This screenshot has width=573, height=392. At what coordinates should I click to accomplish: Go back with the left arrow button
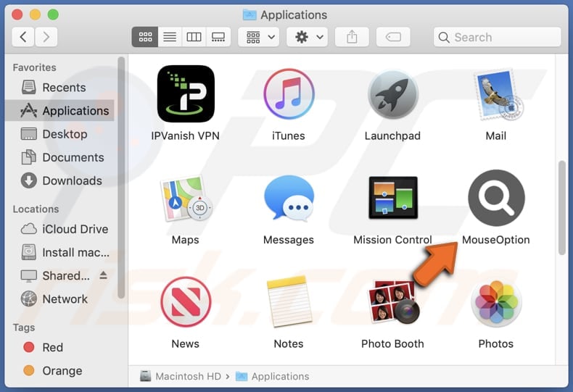pos(23,37)
